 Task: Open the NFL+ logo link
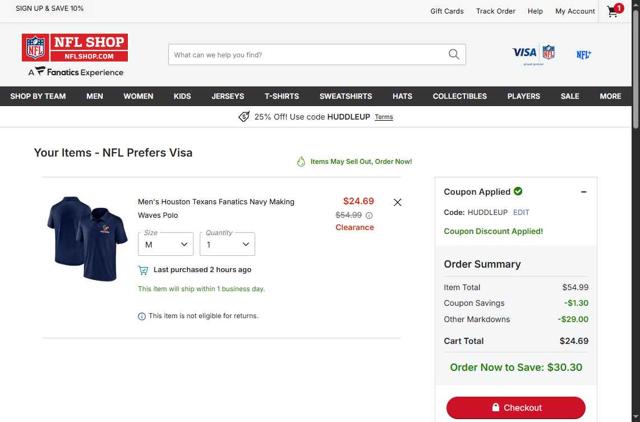(x=583, y=55)
